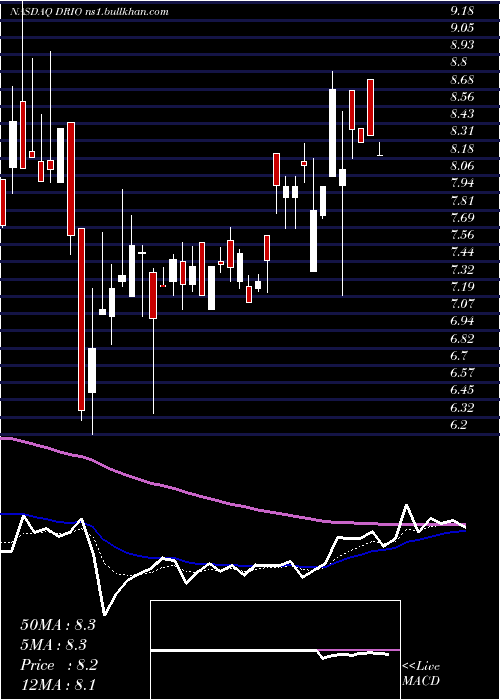
Task: Click the NASDAQ DRIO ns1.bullkhan.com header text
Action: point(89,12)
